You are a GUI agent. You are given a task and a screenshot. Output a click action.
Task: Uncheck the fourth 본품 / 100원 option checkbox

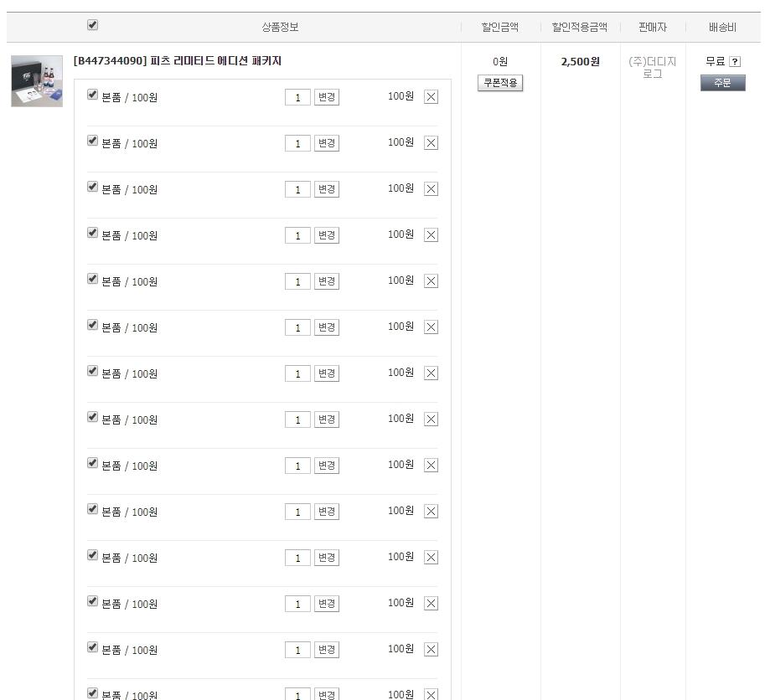pyautogui.click(x=92, y=233)
